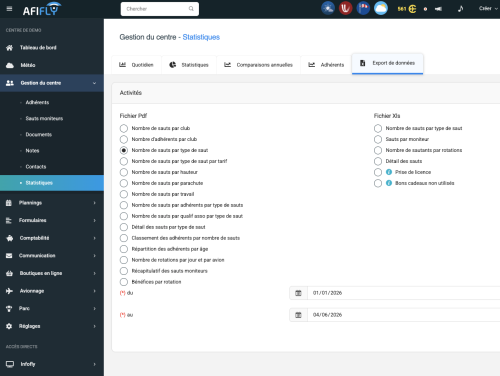Expand the Communication menu
Viewport: 500px width, 376px height.
tap(52, 256)
